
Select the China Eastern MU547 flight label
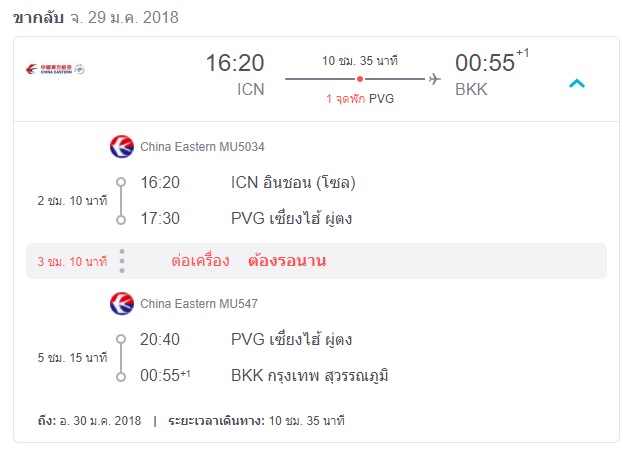point(199,303)
